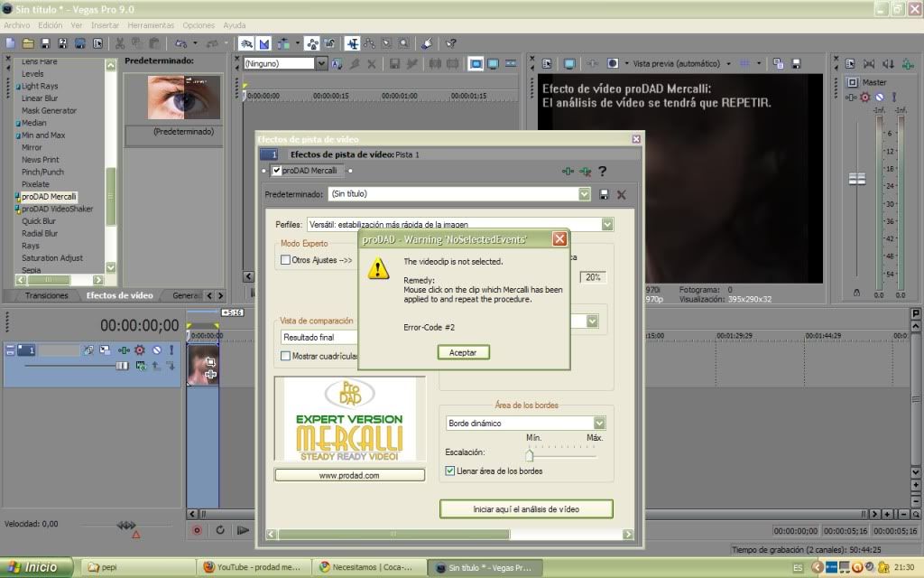Open the undo history dropdown arrow
The height and width of the screenshot is (578, 924).
pos(195,43)
